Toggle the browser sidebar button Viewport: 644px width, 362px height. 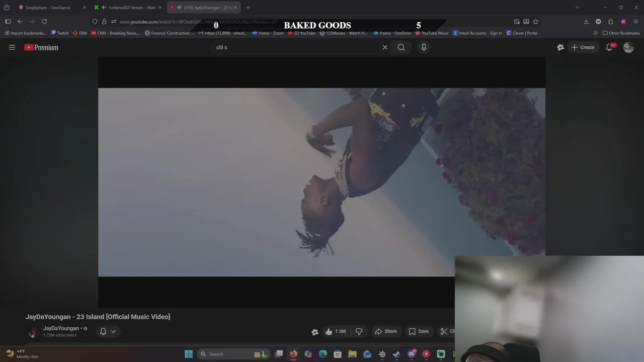[8, 22]
